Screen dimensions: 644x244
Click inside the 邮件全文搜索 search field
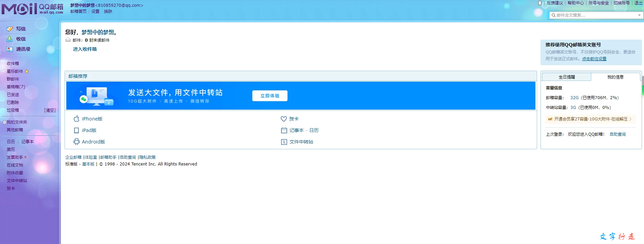(x=596, y=15)
